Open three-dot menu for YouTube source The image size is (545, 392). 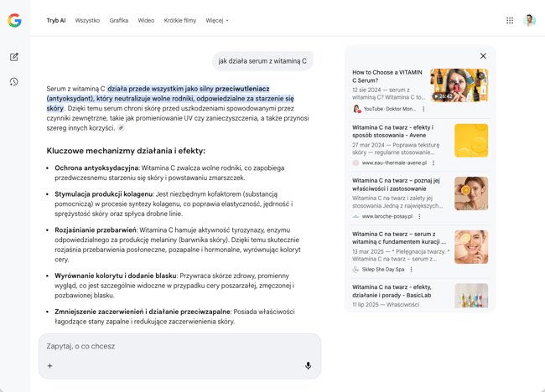[423, 109]
